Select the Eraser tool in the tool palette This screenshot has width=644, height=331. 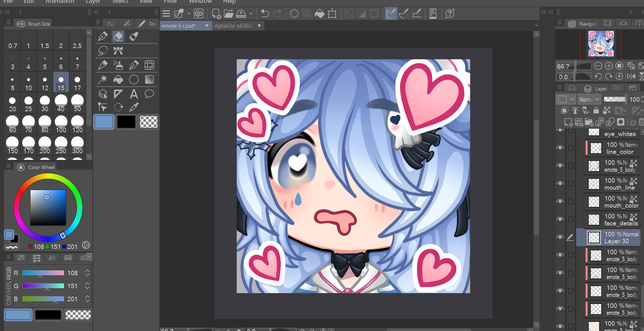[x=118, y=36]
